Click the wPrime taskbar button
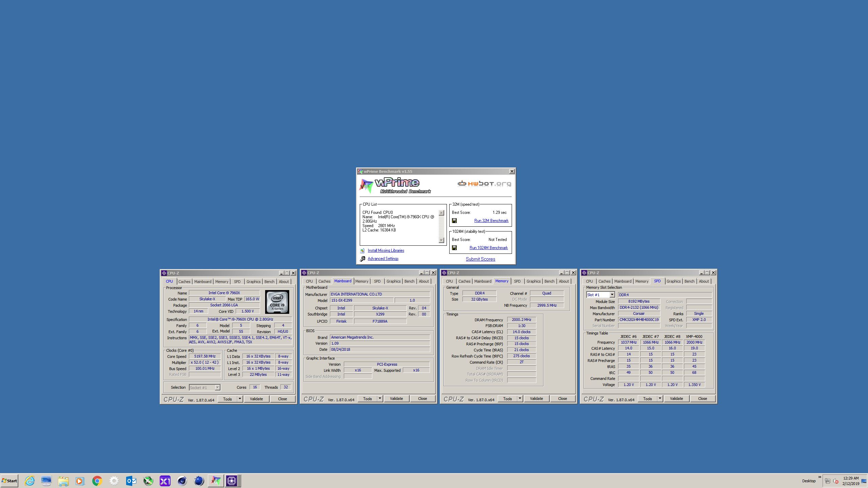Screen dimensions: 868x488 click(216, 481)
